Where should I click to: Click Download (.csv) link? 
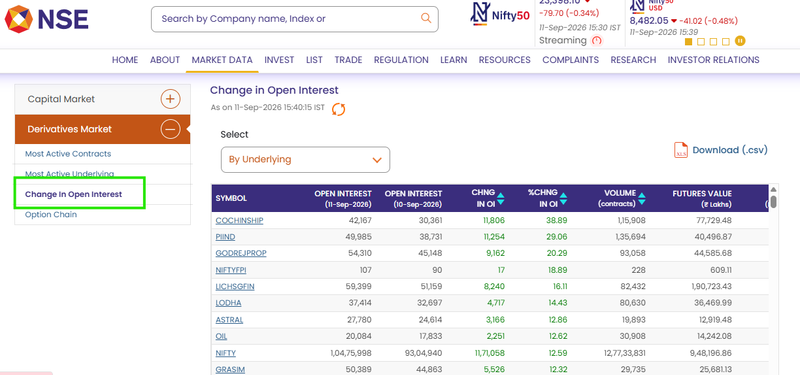point(730,150)
